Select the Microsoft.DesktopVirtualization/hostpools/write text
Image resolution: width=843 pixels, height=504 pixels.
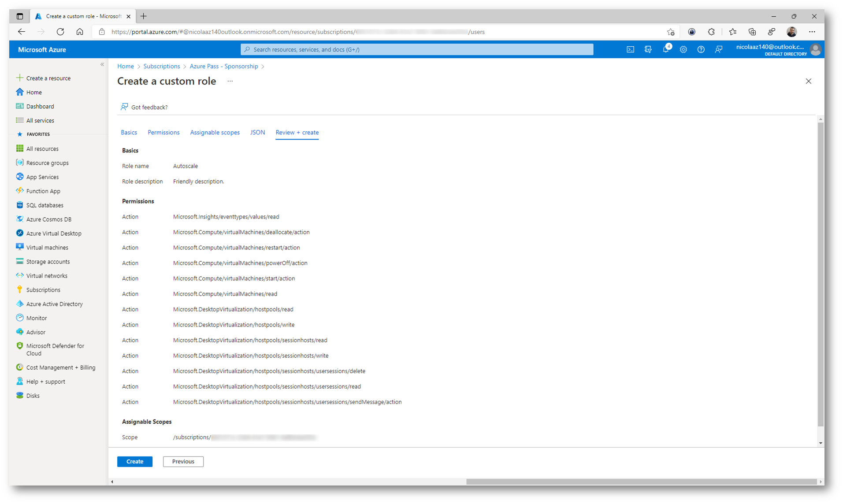[234, 324]
